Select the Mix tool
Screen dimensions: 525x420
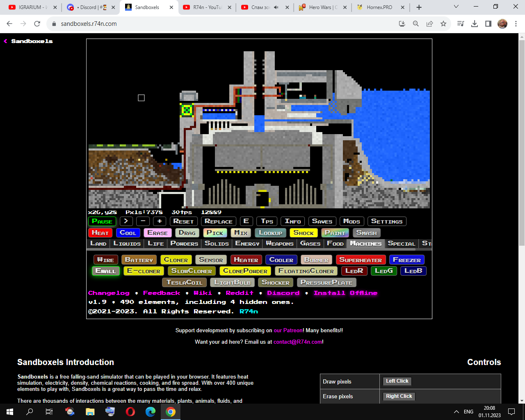coord(241,233)
